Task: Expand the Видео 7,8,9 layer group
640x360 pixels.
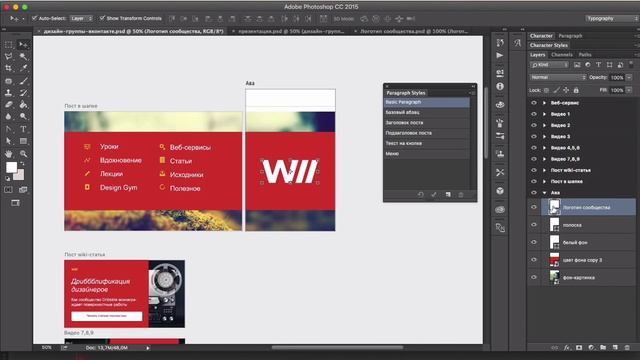Action: tap(544, 159)
